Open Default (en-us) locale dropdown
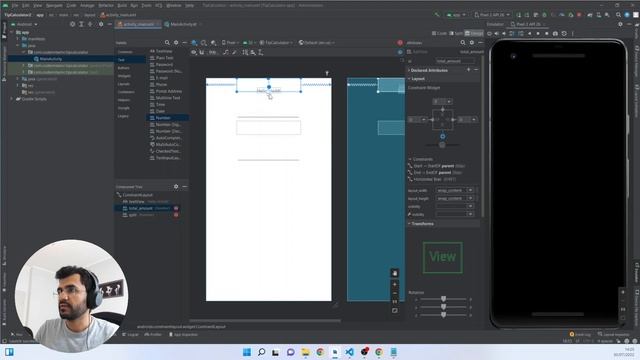Screen dimensions: 640x360 316,42
